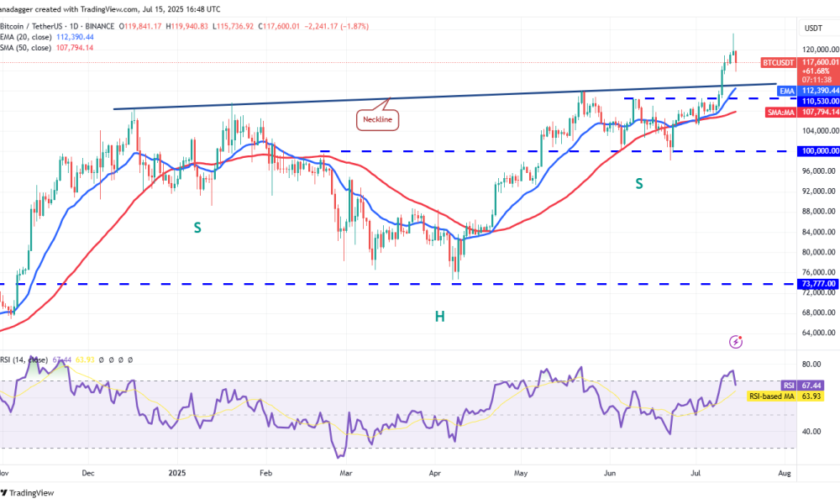
Task: Select the purple RSI axis label
Action: [x=788, y=385]
